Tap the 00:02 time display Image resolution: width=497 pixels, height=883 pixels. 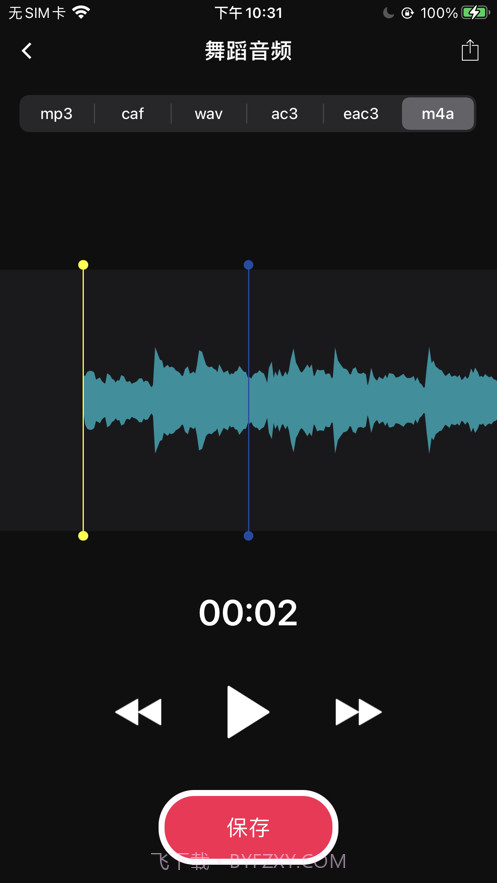(x=248, y=613)
